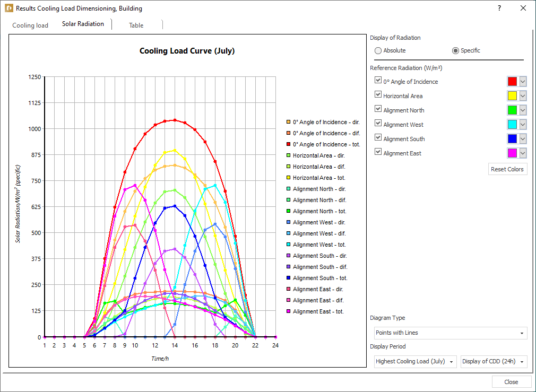Switch to the Cooling load tab
Screen dimensions: 536x392
(x=30, y=25)
